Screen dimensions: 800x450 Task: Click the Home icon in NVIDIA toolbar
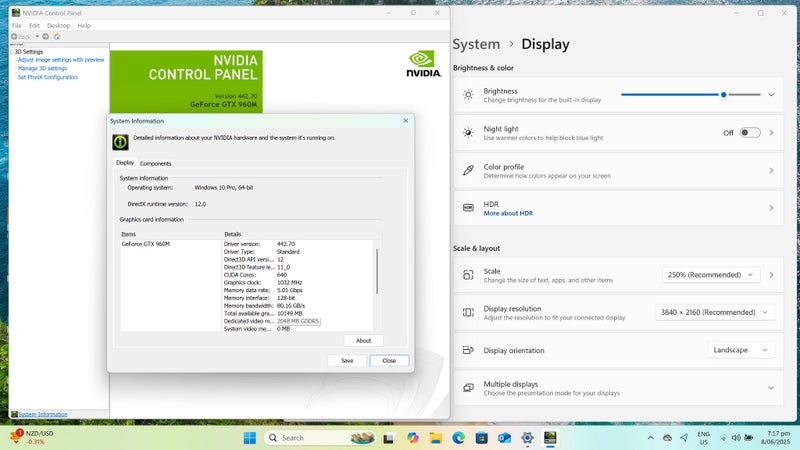pos(57,37)
